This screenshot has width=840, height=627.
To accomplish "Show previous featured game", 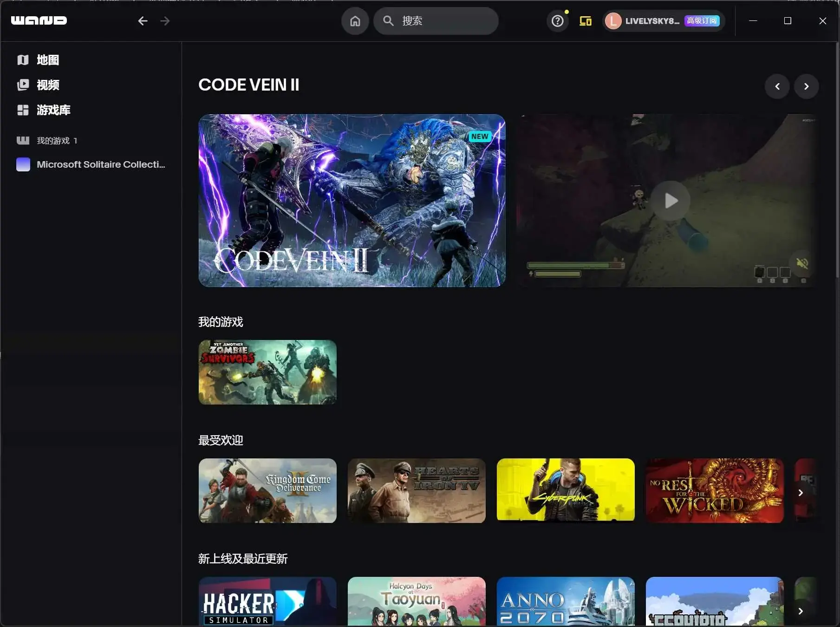I will [x=777, y=86].
